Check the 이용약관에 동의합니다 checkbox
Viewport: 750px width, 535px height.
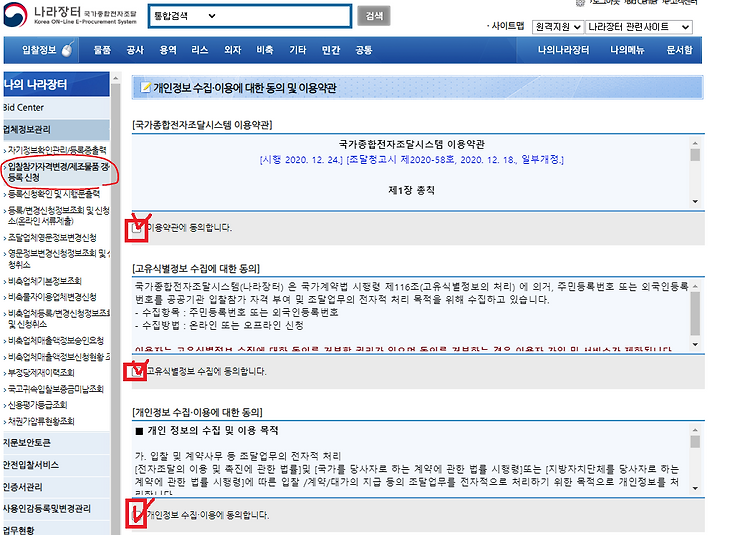pos(138,228)
